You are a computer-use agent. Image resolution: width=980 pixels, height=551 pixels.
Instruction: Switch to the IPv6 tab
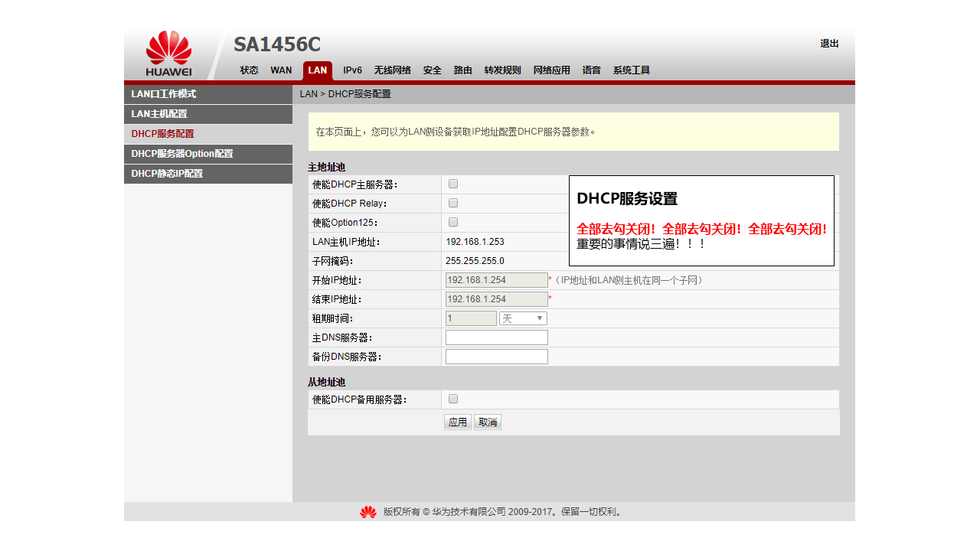click(352, 70)
